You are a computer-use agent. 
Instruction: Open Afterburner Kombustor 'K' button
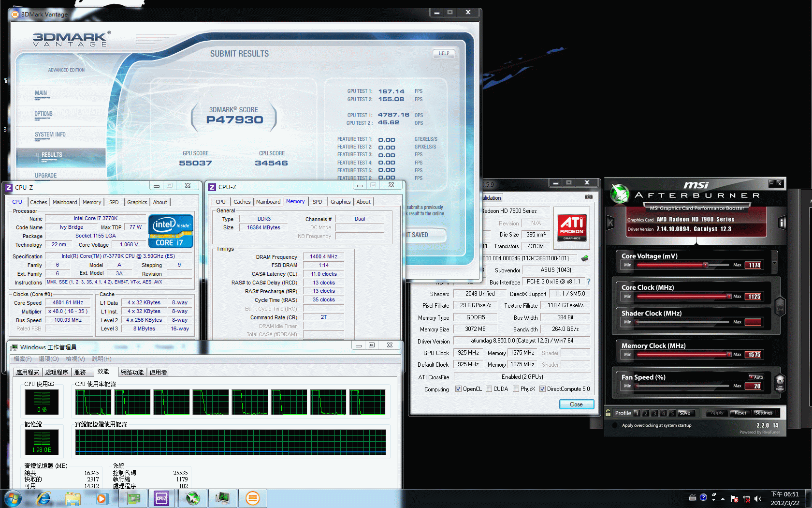click(x=610, y=223)
